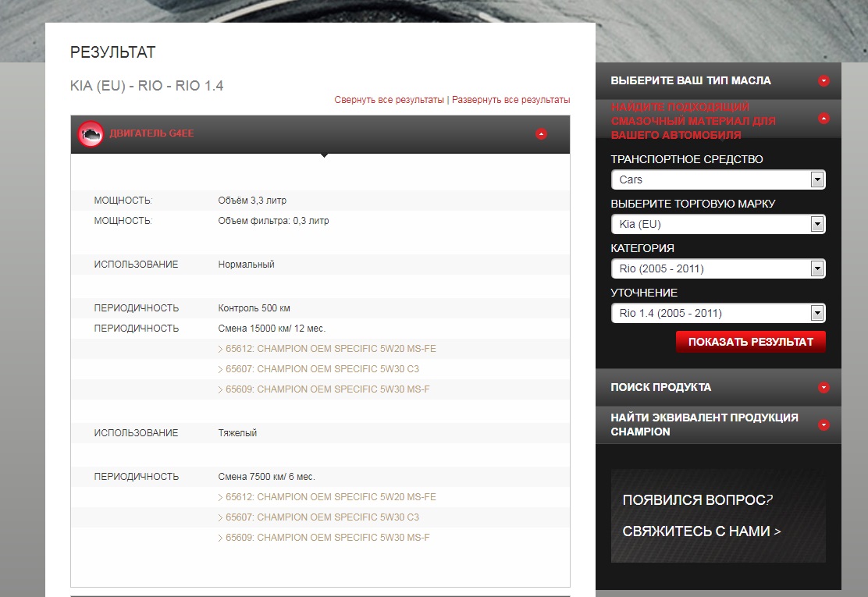This screenshot has width=868, height=597.
Task: Click the Объём 3,3 литр value
Action: pyautogui.click(x=252, y=201)
